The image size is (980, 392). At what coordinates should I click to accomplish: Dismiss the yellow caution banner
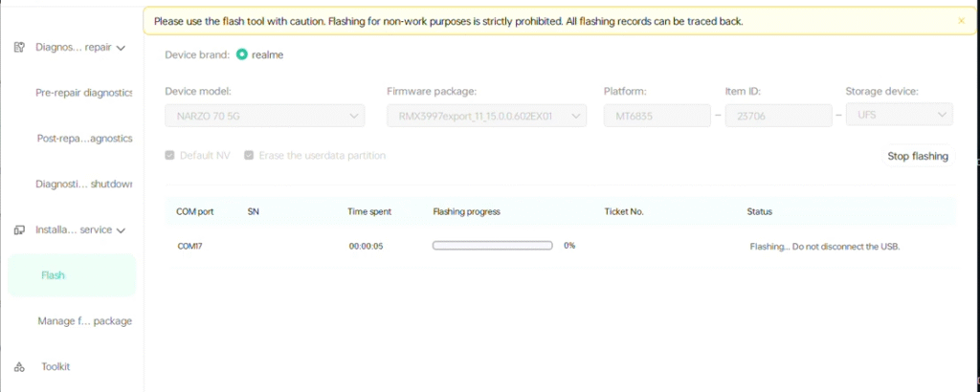pos(961,21)
